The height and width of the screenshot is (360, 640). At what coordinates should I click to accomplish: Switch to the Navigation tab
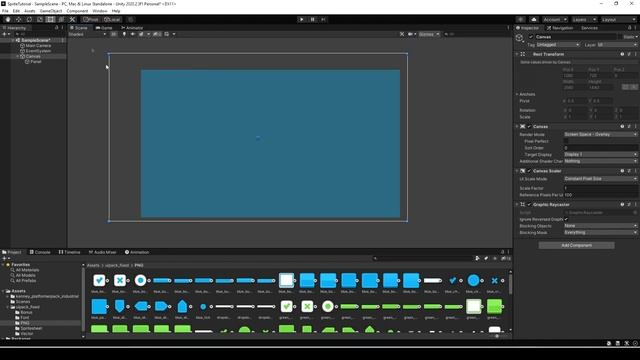560,28
